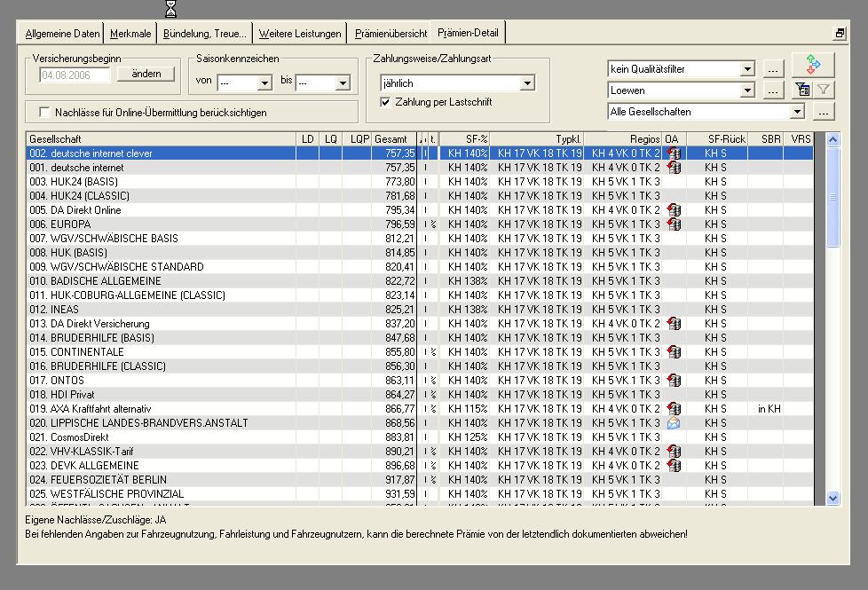Click the greyed-out funnel filter icon
The height and width of the screenshot is (590, 868).
pos(824,90)
